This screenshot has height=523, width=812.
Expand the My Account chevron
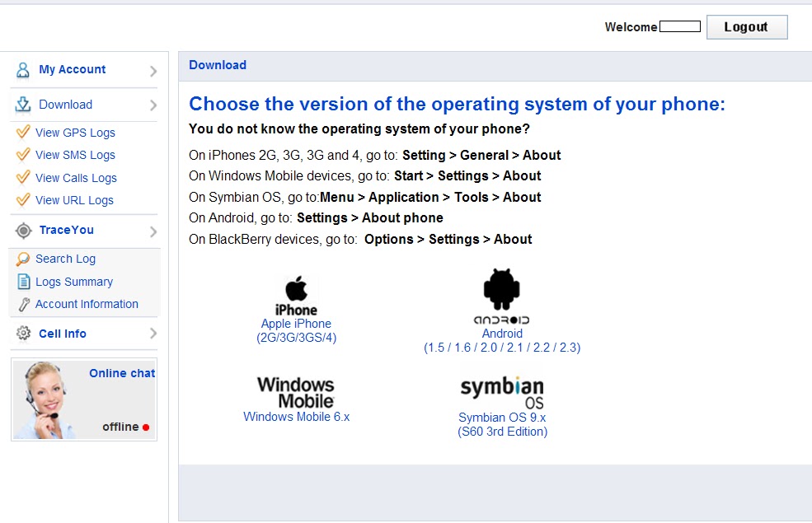[153, 71]
